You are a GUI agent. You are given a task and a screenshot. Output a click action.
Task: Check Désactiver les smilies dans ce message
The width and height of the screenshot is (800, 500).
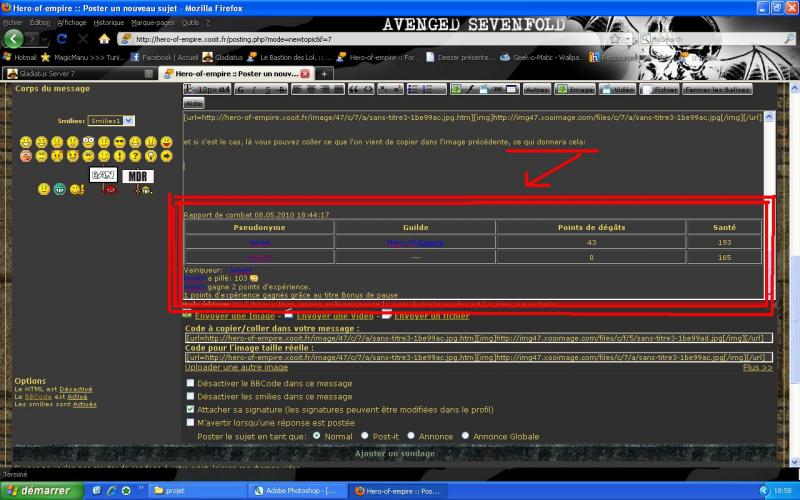click(190, 396)
